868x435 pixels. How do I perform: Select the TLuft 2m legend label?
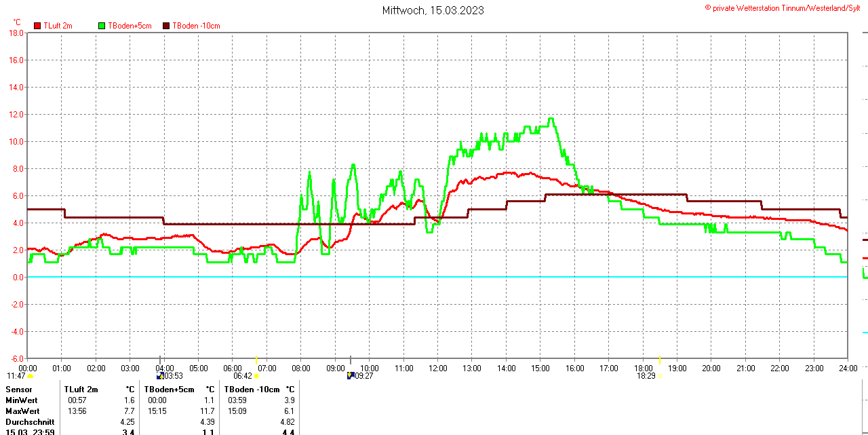(x=58, y=26)
